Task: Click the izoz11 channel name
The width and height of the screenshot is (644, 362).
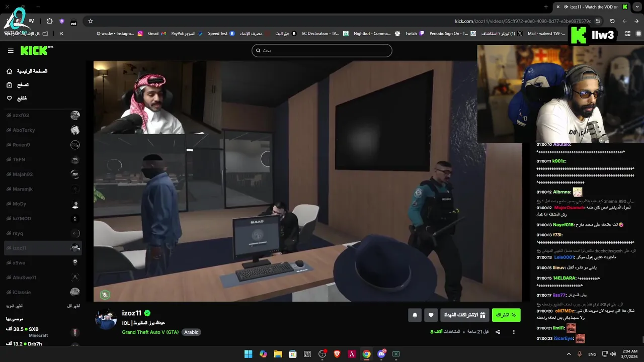Action: click(131, 313)
